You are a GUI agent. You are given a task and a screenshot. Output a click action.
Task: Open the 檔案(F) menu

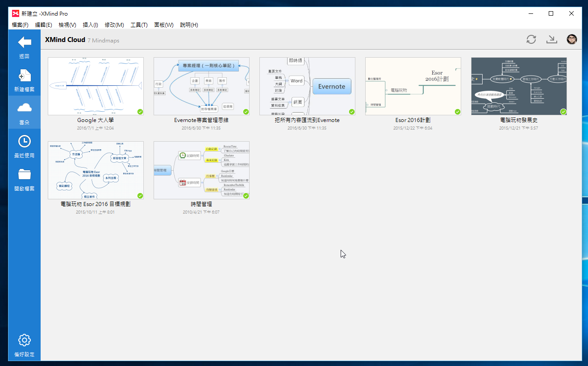click(20, 25)
